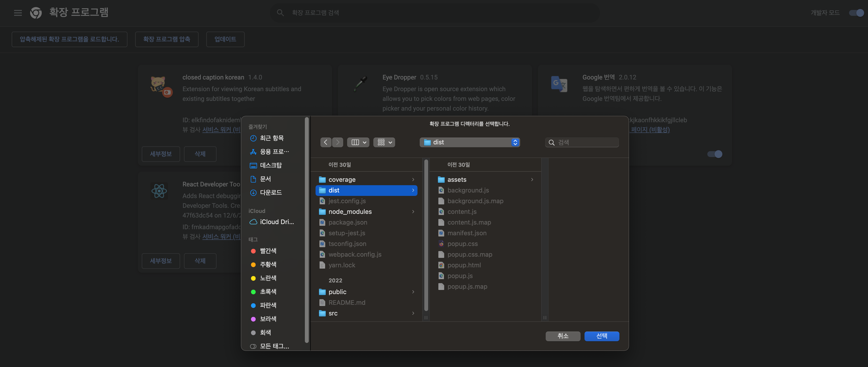Toggle the Google 번역 extension switch

[x=715, y=154]
